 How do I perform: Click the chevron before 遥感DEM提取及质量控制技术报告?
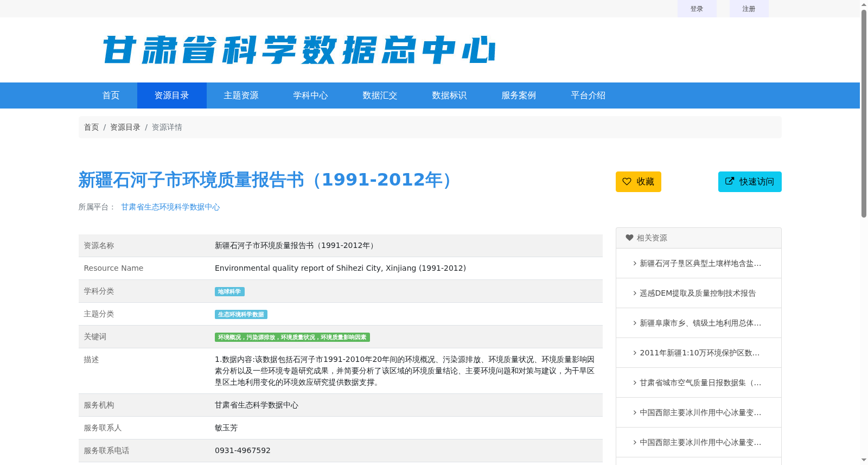635,293
